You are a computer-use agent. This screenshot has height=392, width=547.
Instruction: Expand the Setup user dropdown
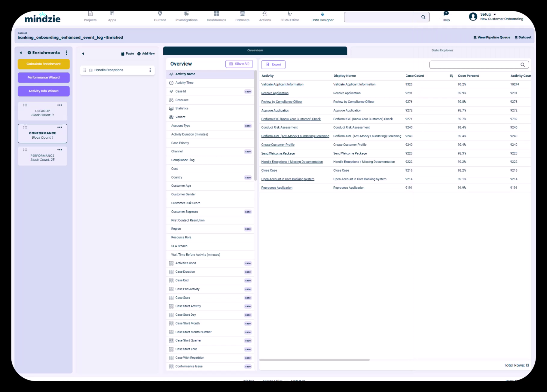tap(494, 14)
